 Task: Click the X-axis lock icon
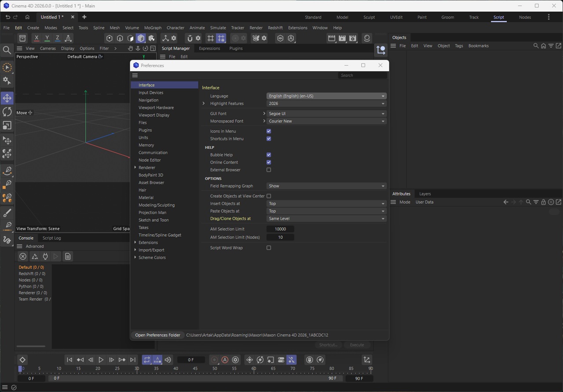coord(37,38)
